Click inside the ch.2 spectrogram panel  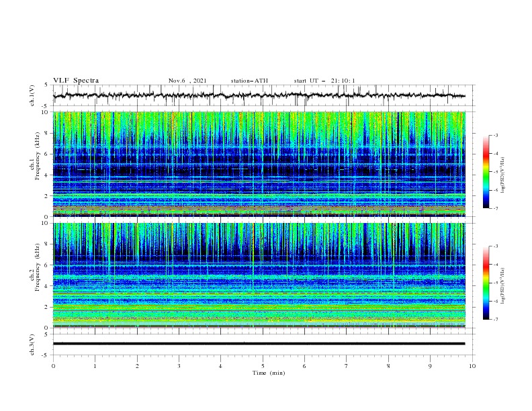(259, 275)
